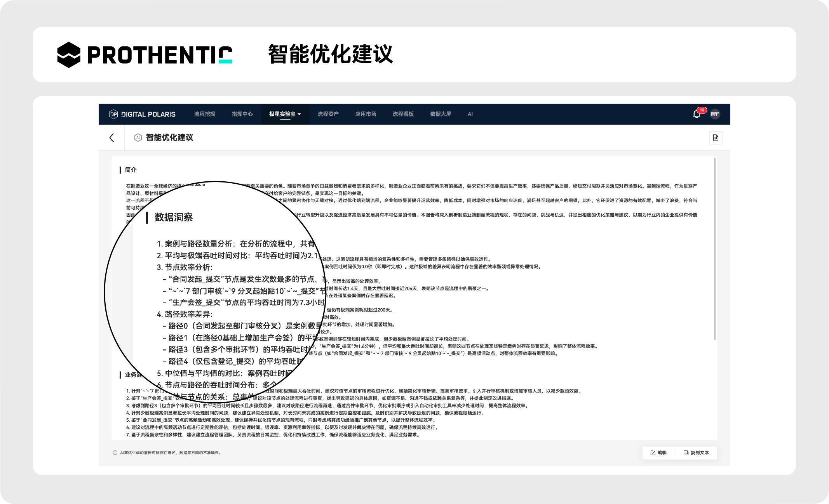Click the Digital Polaris DP logo icon

113,114
